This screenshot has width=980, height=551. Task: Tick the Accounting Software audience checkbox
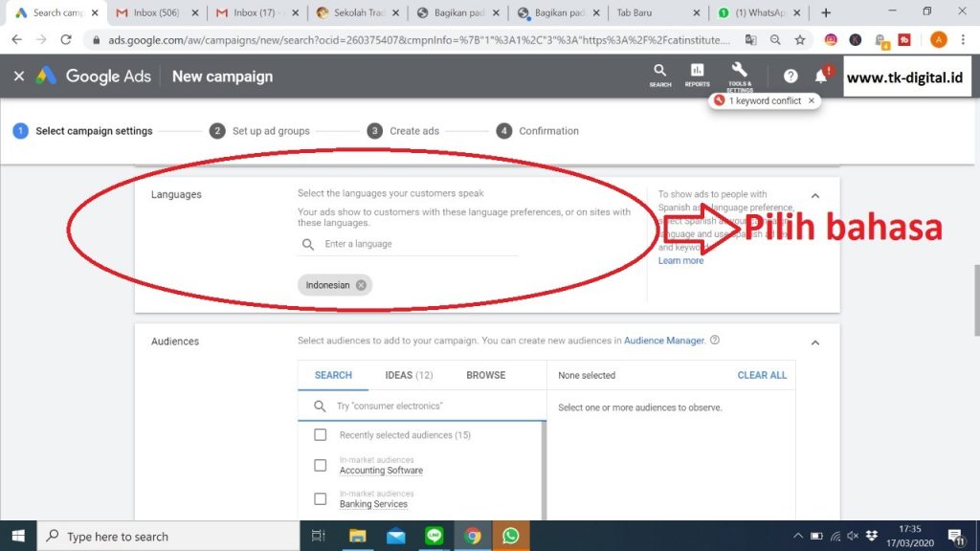(321, 466)
